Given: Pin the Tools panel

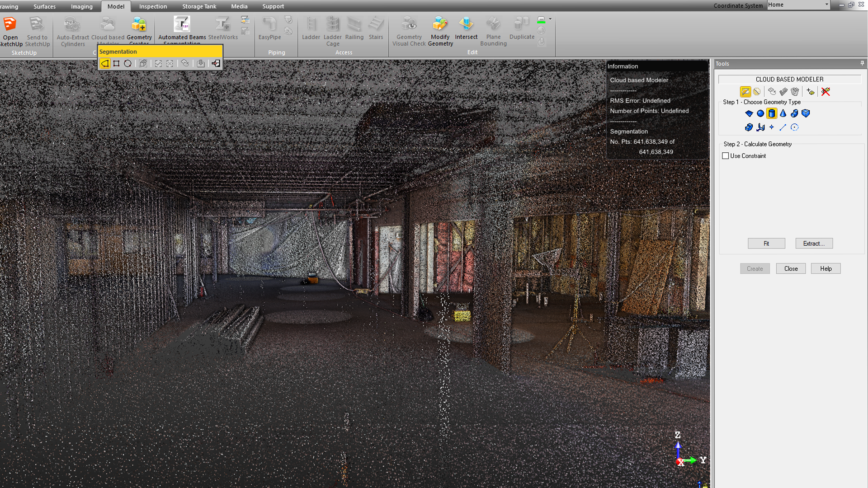Looking at the screenshot, I should click(x=862, y=64).
